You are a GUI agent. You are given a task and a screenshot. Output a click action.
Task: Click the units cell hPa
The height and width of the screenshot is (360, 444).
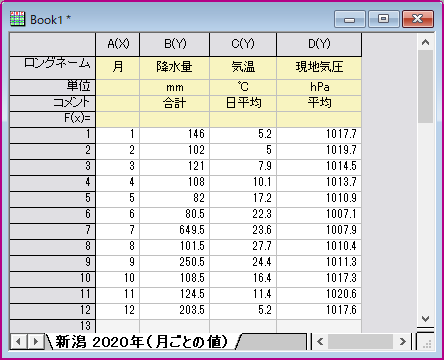pos(319,87)
